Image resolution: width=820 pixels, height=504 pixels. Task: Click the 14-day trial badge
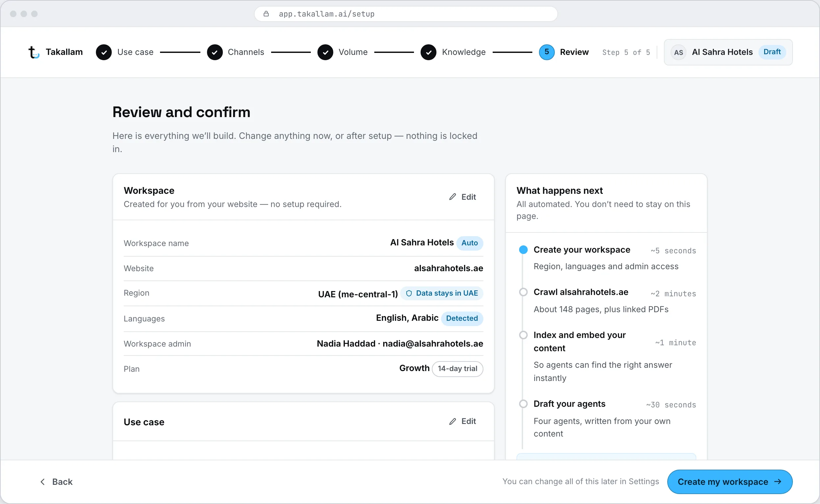tap(458, 369)
